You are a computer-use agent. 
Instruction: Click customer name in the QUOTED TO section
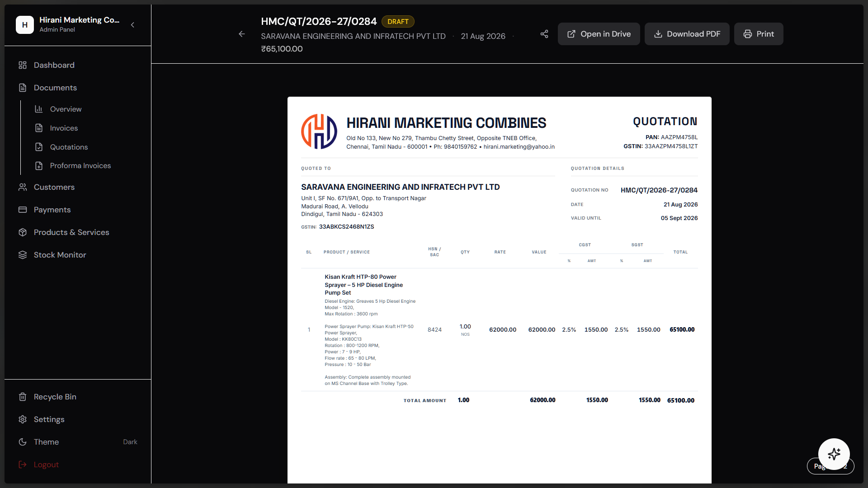point(401,187)
